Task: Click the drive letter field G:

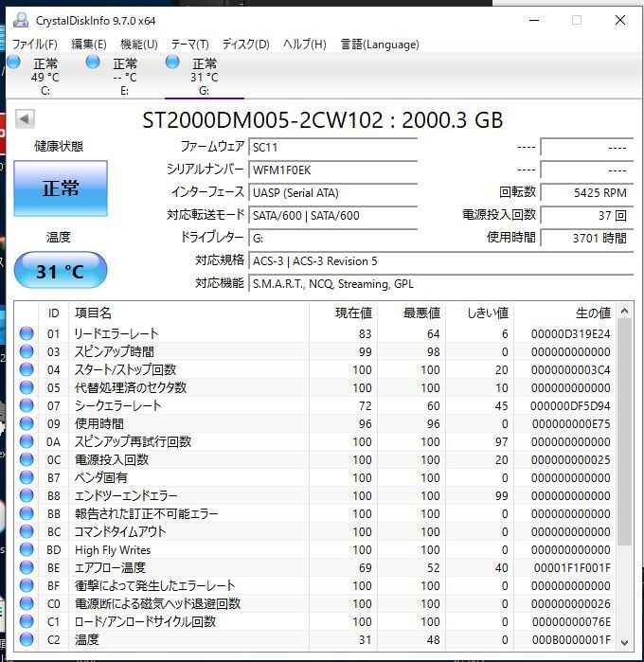Action: tap(332, 239)
